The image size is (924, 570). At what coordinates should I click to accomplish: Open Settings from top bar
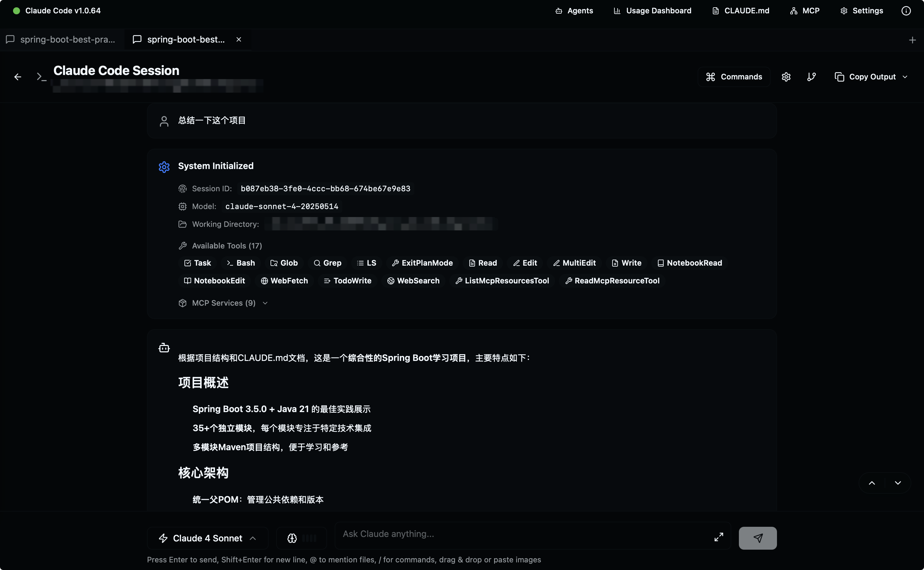pos(861,10)
